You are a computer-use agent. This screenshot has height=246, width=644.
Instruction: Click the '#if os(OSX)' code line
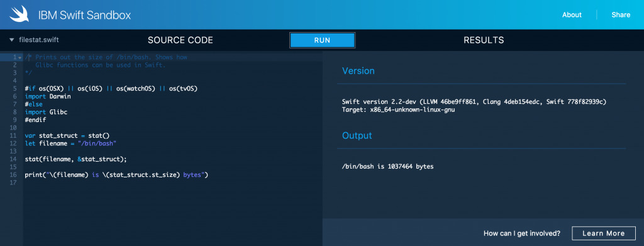tap(111, 89)
